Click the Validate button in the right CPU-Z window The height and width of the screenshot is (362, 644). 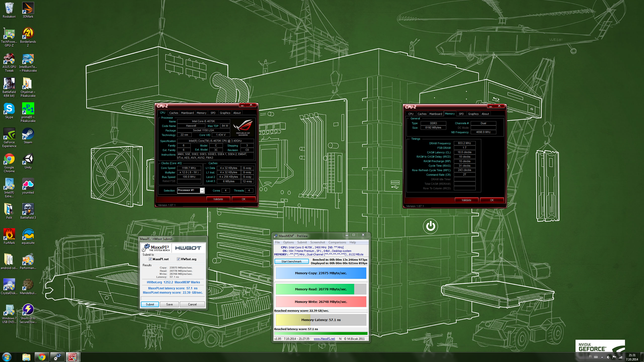tap(466, 200)
